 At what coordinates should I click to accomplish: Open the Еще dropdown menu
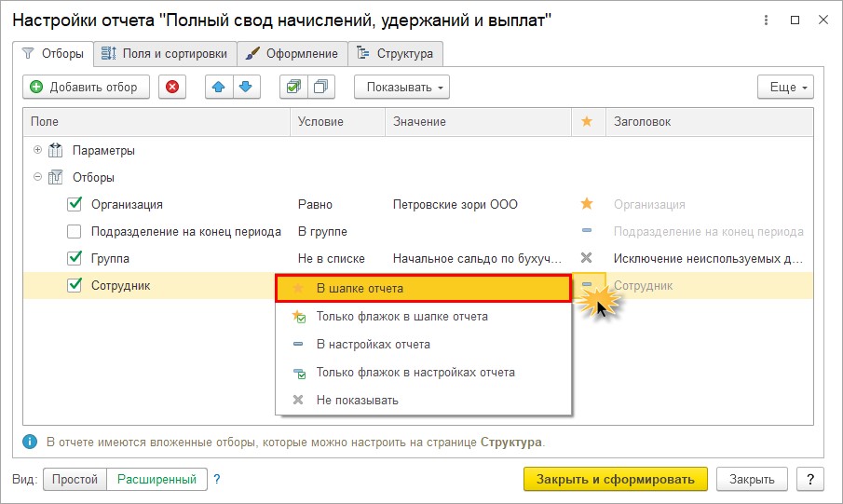tap(785, 87)
